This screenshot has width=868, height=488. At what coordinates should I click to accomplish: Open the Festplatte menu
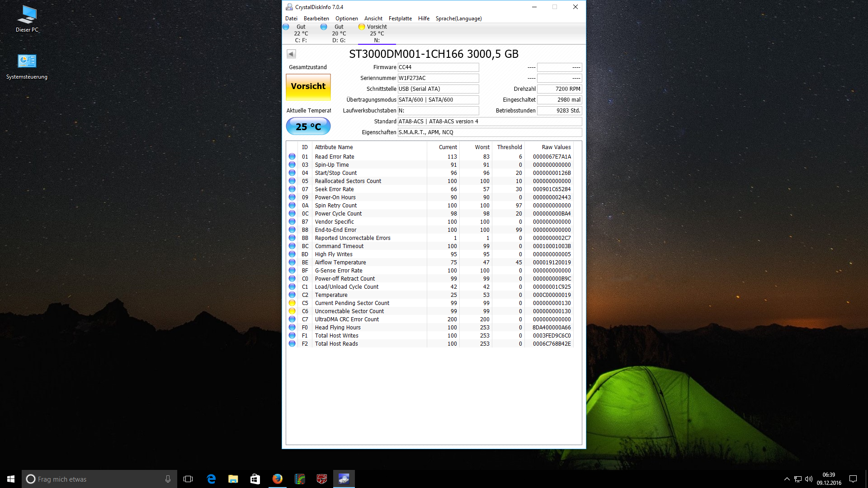pos(400,19)
